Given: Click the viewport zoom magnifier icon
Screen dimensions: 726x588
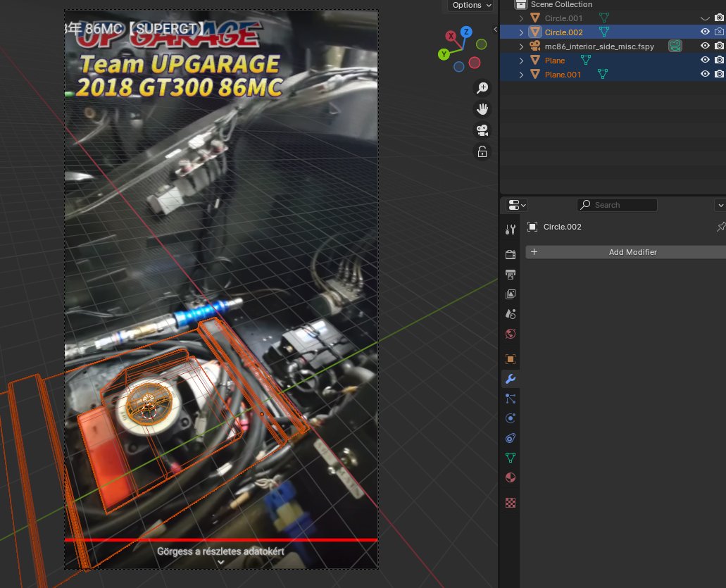Looking at the screenshot, I should click(x=482, y=87).
